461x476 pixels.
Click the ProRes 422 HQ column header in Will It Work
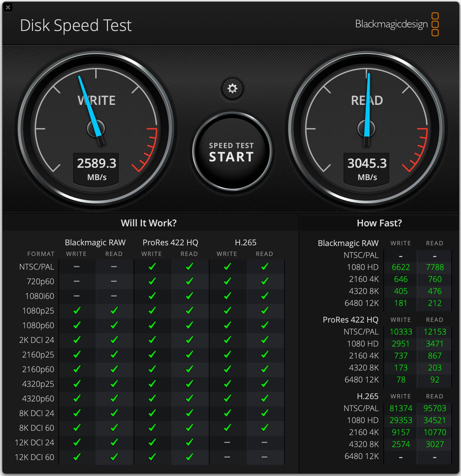[x=170, y=243]
